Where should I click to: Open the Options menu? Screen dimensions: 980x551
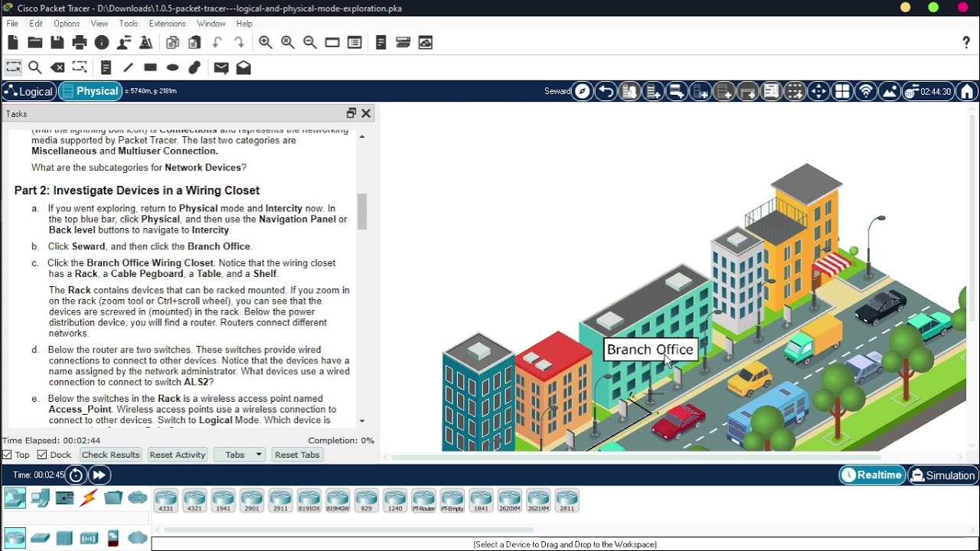tap(67, 24)
